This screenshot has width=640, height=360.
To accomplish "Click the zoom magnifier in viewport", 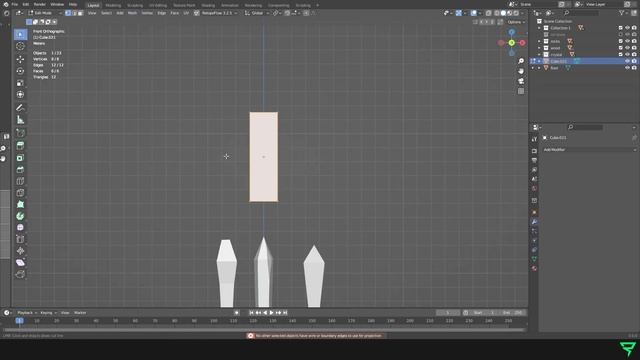I will click(521, 61).
